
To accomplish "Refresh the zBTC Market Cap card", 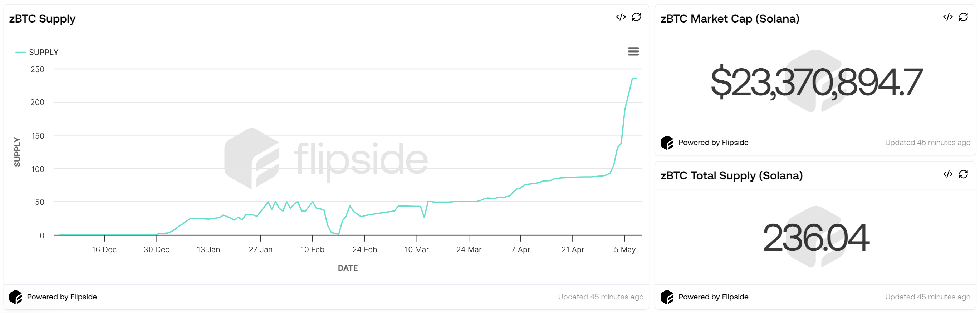I will [x=963, y=17].
